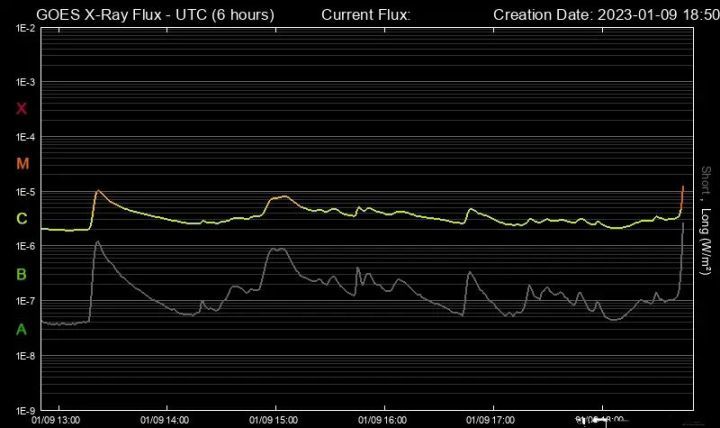Image resolution: width=720 pixels, height=428 pixels.
Task: Click the 1E-9 y-axis tick label
Action: tap(25, 411)
